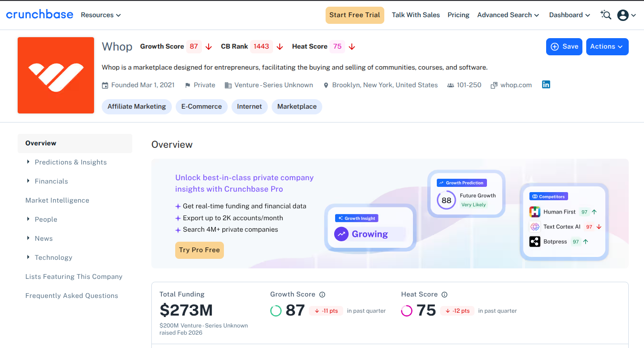Click the Growth Prediction label badge
This screenshot has width=644, height=348.
[461, 183]
